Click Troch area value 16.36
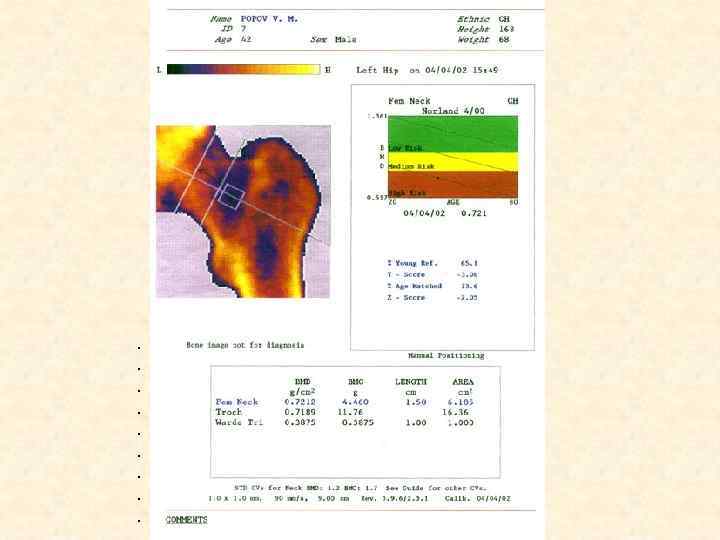Screen dimensions: 720x540 (456, 412)
